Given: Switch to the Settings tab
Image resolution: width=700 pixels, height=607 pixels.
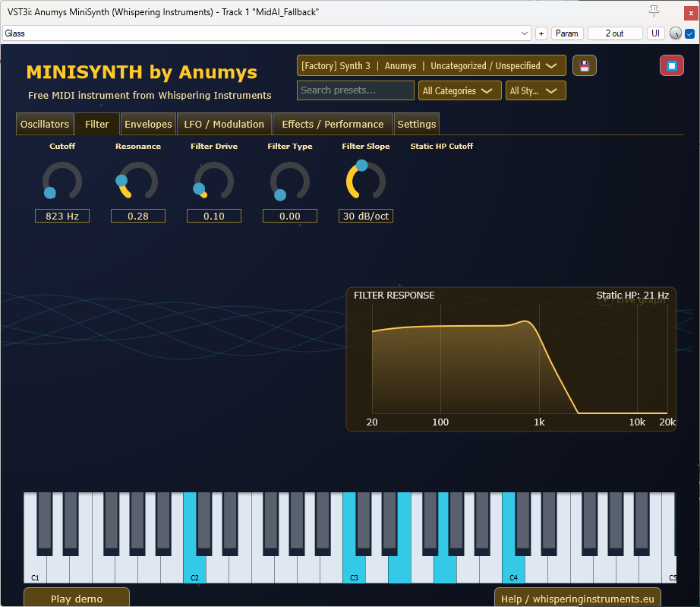Looking at the screenshot, I should point(417,124).
